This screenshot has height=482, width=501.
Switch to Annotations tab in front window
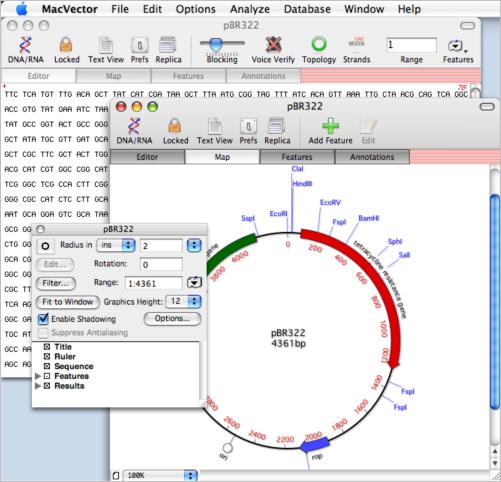pyautogui.click(x=372, y=157)
